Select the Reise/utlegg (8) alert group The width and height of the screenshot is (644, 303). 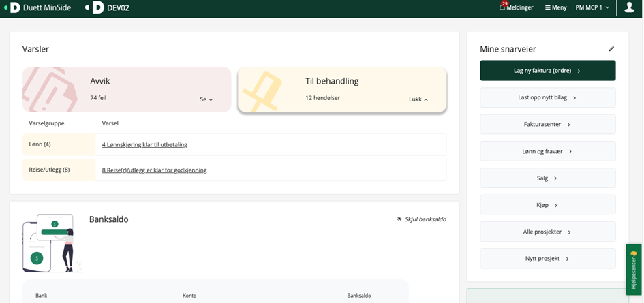[x=59, y=170]
